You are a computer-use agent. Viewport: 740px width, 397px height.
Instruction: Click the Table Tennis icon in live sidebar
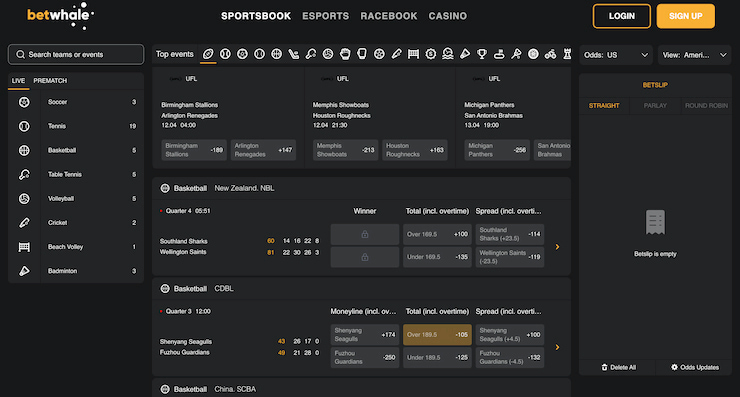(x=24, y=174)
